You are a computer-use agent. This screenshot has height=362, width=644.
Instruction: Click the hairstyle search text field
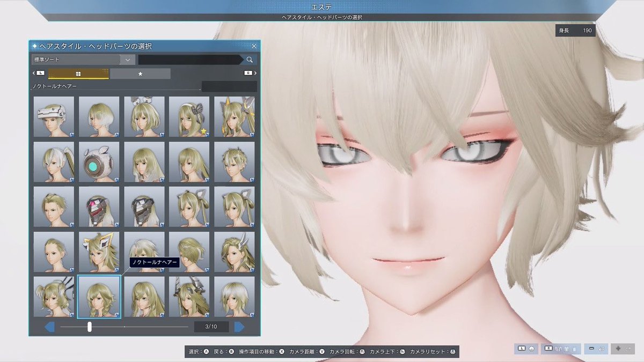pos(190,60)
